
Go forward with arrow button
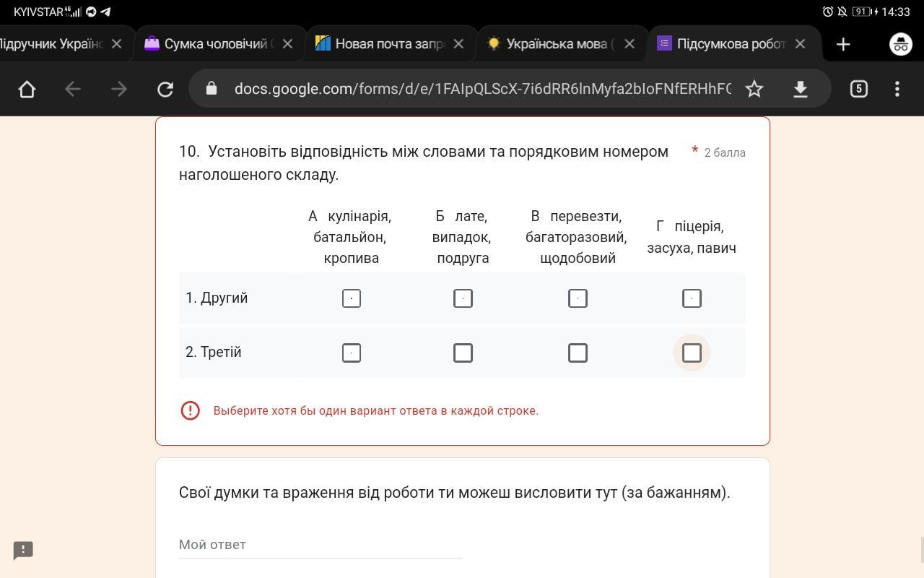[x=119, y=89]
